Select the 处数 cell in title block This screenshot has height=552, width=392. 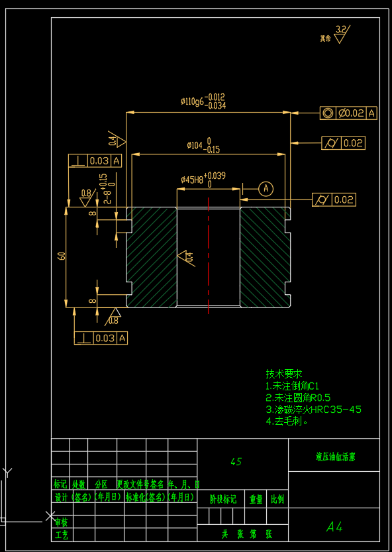click(x=79, y=484)
